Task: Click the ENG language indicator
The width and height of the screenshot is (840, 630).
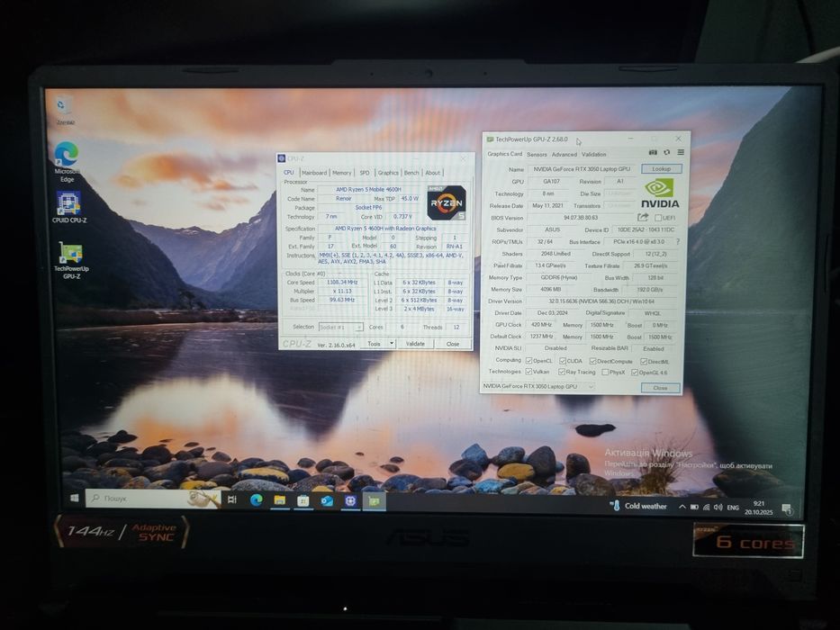Action: [x=733, y=508]
